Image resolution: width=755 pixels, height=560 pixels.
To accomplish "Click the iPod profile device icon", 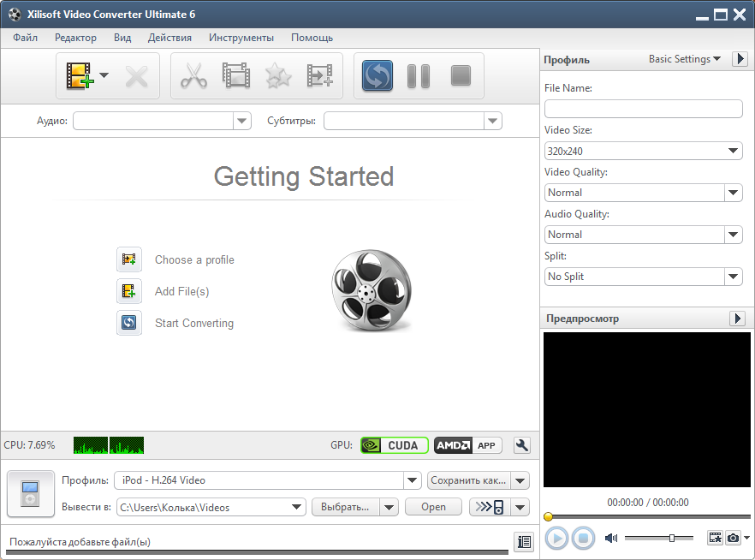I will pos(30,494).
